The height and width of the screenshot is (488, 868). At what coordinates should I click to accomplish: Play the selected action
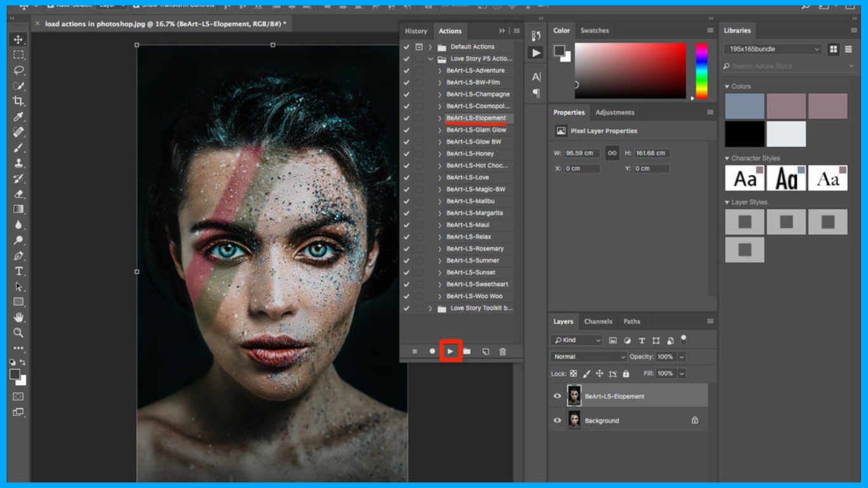[451, 351]
